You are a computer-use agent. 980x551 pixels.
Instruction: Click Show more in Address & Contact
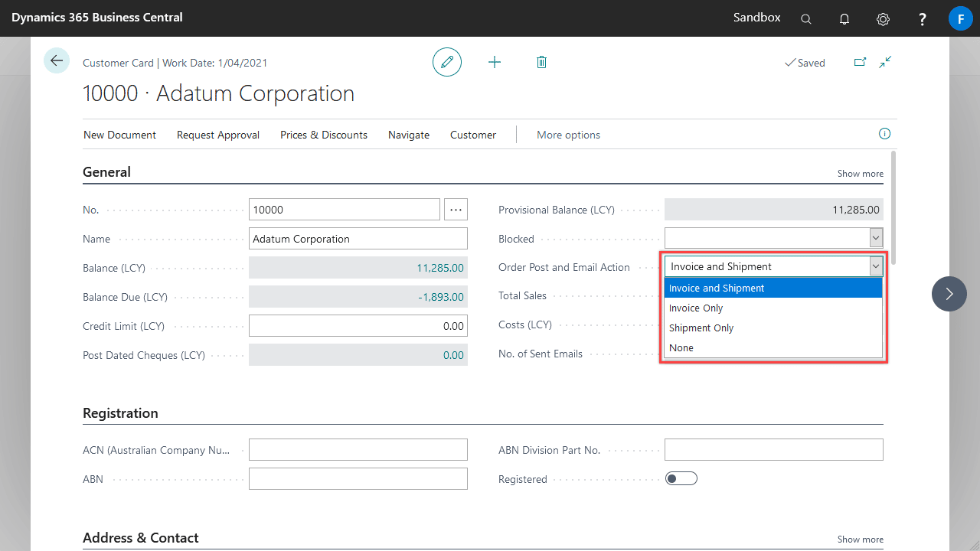(x=860, y=540)
